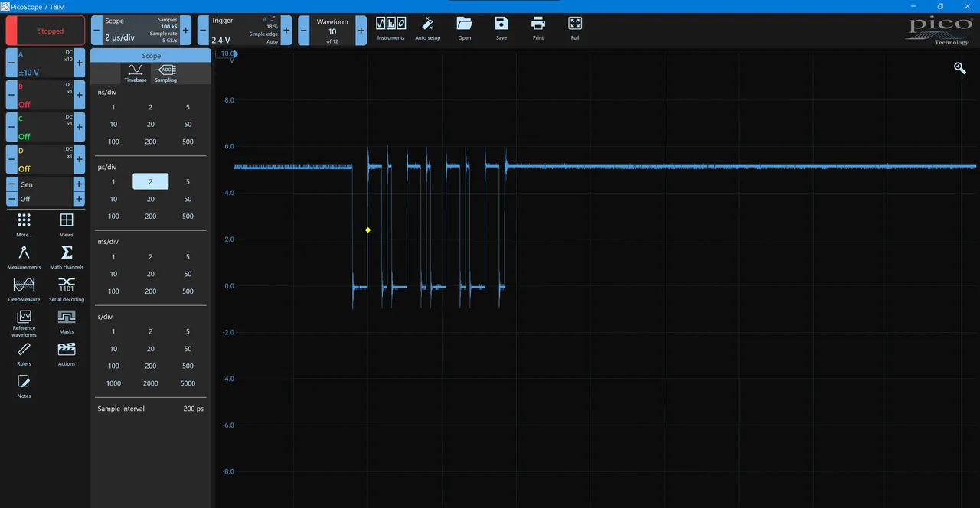Switch to the Sampling tab

(x=165, y=73)
